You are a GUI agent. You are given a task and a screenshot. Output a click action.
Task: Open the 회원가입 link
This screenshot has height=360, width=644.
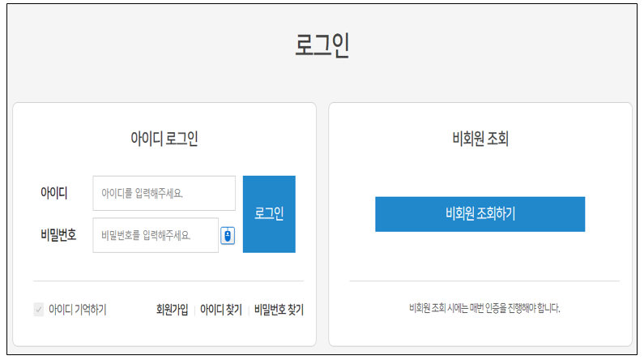[172, 310]
